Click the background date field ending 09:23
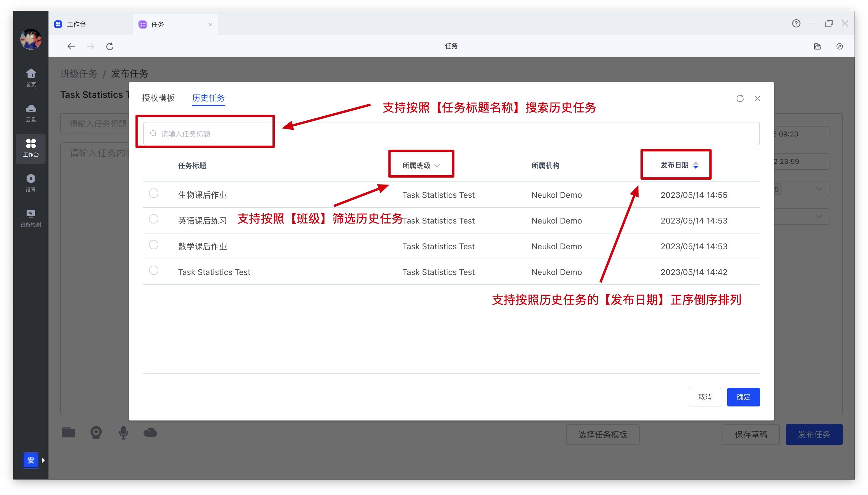 (801, 134)
